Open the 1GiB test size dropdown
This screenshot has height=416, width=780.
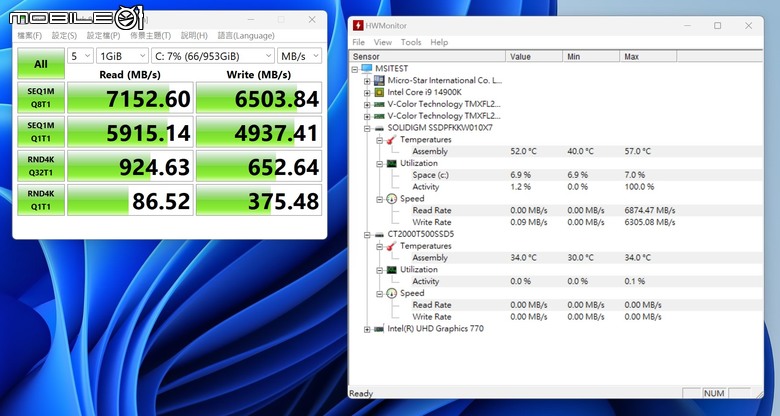(x=122, y=56)
